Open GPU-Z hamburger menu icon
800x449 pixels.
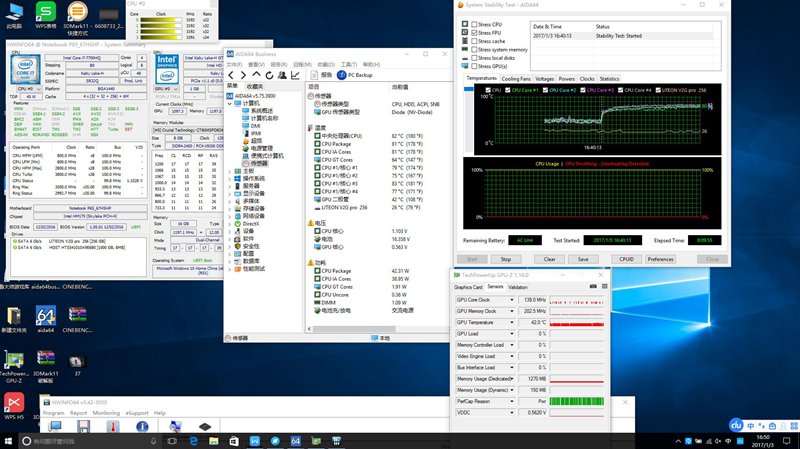pos(605,286)
